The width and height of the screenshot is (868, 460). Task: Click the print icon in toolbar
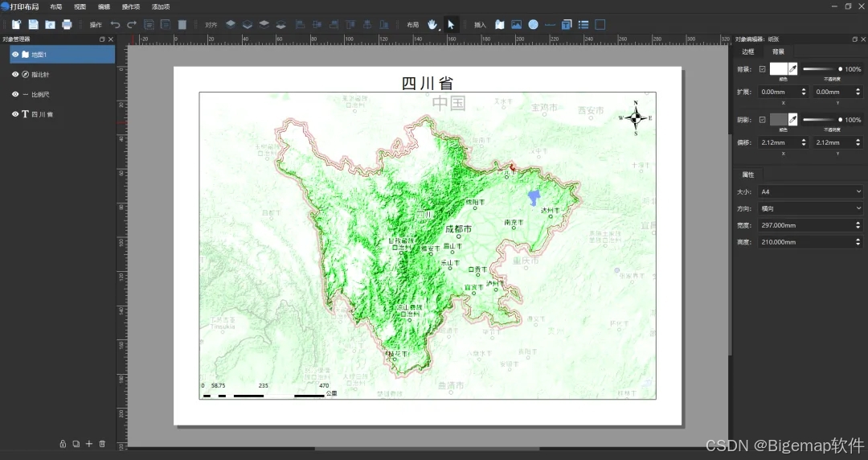coord(67,24)
